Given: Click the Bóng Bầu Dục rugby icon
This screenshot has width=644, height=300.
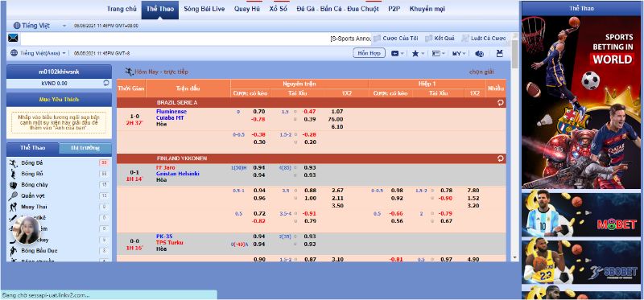Looking at the screenshot, I should tap(13, 251).
